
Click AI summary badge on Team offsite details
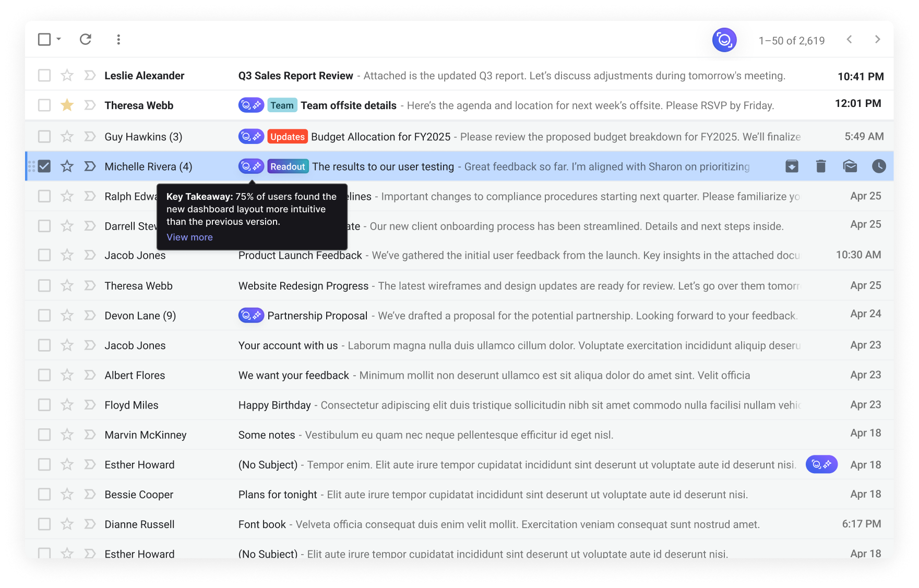point(251,105)
